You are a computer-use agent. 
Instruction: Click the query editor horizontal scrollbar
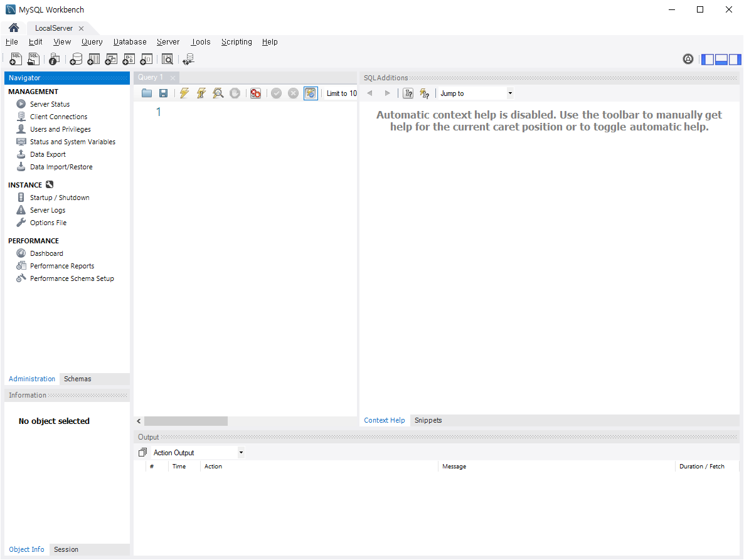(186, 421)
